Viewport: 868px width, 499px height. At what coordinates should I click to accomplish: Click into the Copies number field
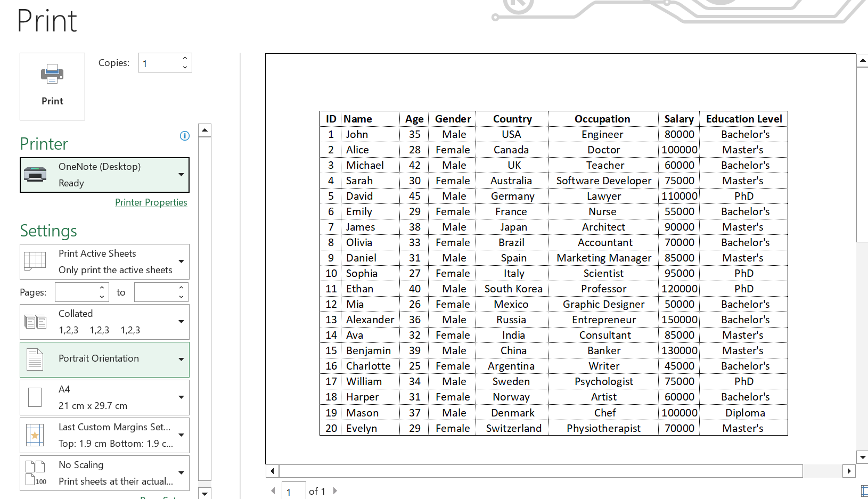point(159,63)
